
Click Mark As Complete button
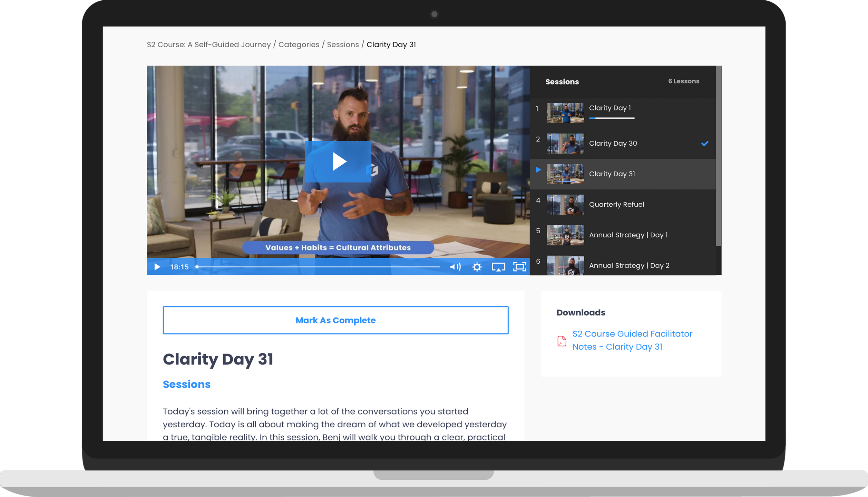[335, 320]
